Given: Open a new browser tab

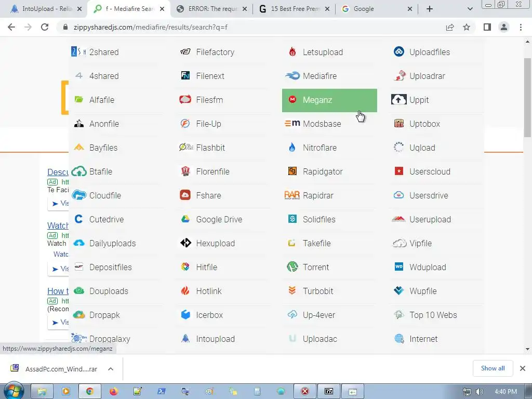Looking at the screenshot, I should (430, 9).
